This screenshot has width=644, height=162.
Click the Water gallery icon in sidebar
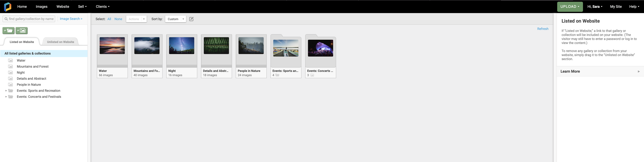tap(10, 60)
